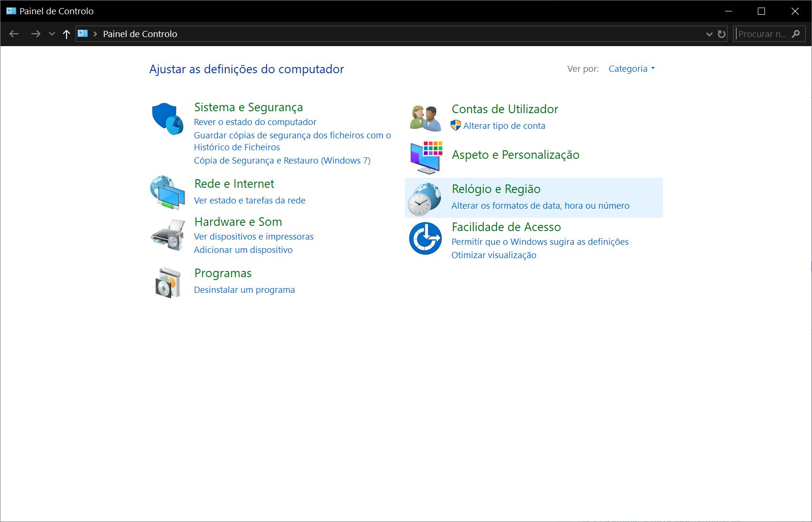
Task: Click the search magnifier icon
Action: click(x=796, y=34)
